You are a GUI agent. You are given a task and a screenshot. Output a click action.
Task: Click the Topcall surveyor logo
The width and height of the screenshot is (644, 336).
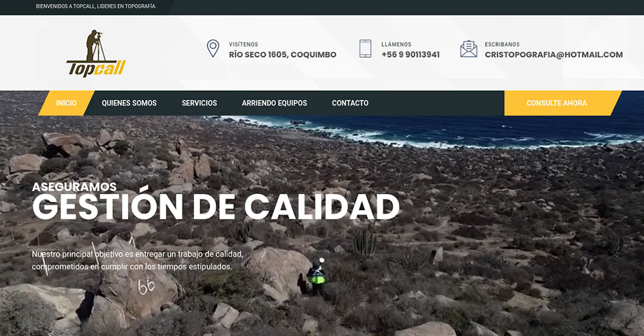(x=96, y=53)
